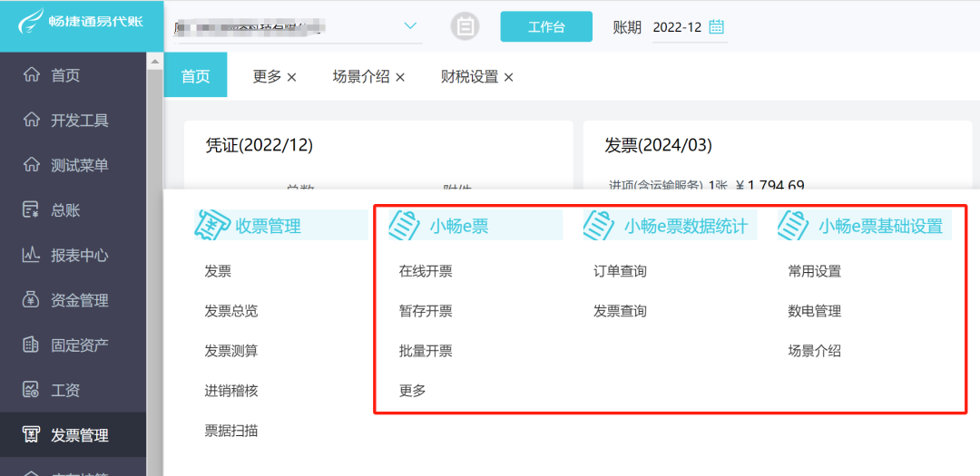Screen dimensions: 980x476
Task: Open 进销稽核 link
Action: tap(231, 391)
